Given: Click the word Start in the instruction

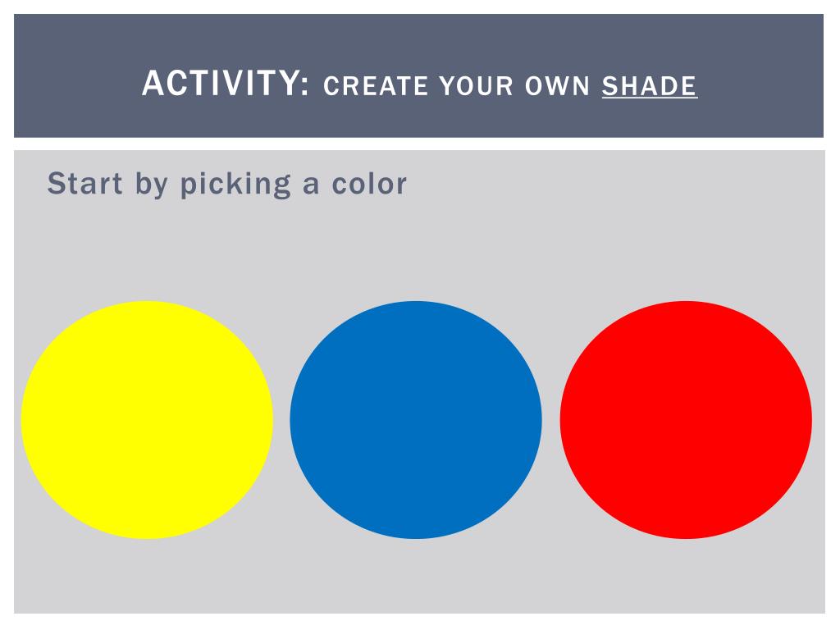Looking at the screenshot, I should coord(84,184).
